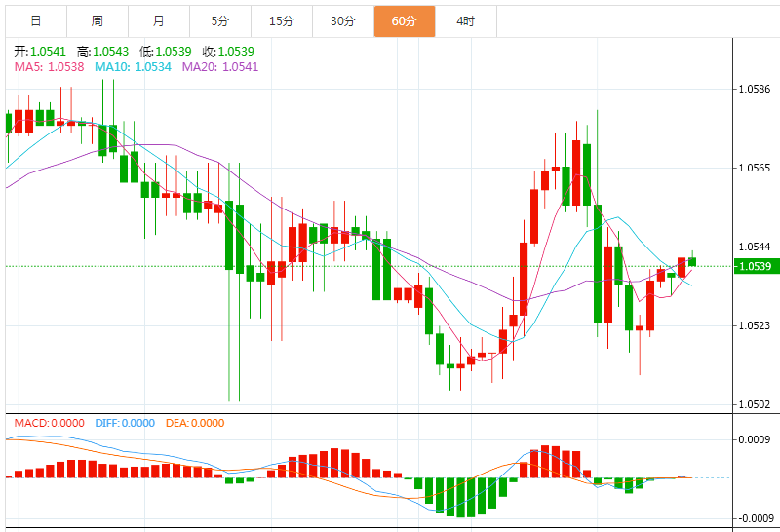This screenshot has height=532, width=780.
Task: Click the 高:1.0543 high price value
Action: click(x=102, y=52)
